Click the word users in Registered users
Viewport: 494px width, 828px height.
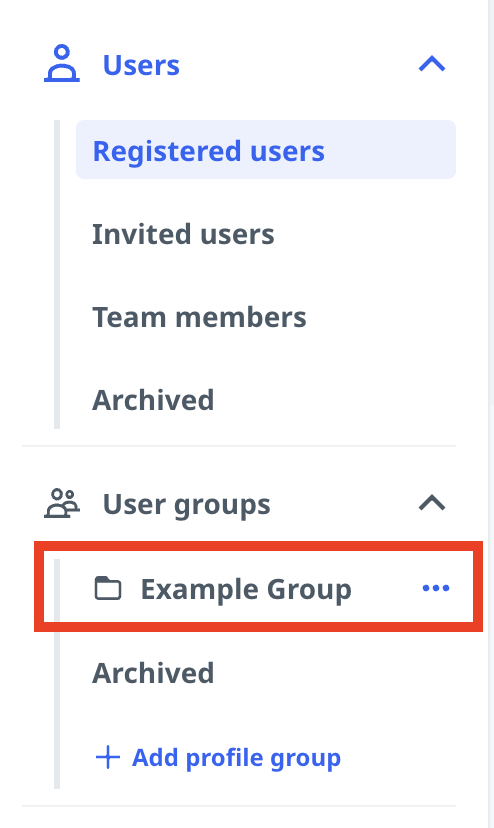click(x=287, y=152)
